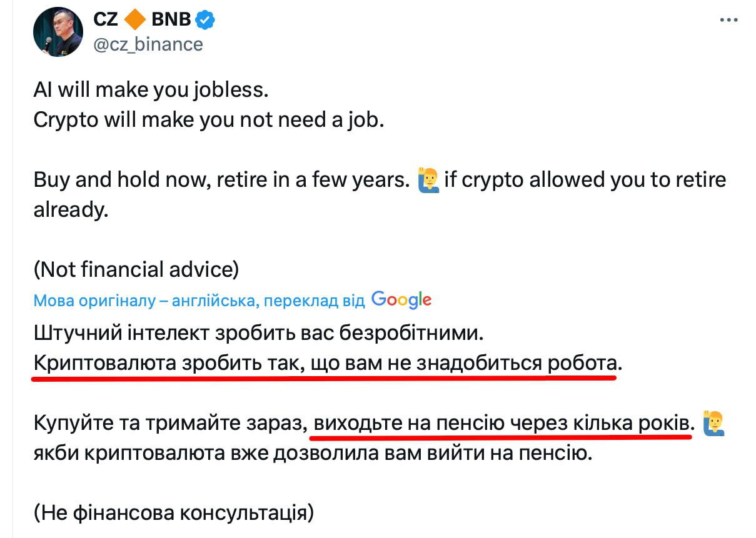The image size is (756, 538).
Task: Open CZ's profile avatar photo
Action: coord(58,32)
